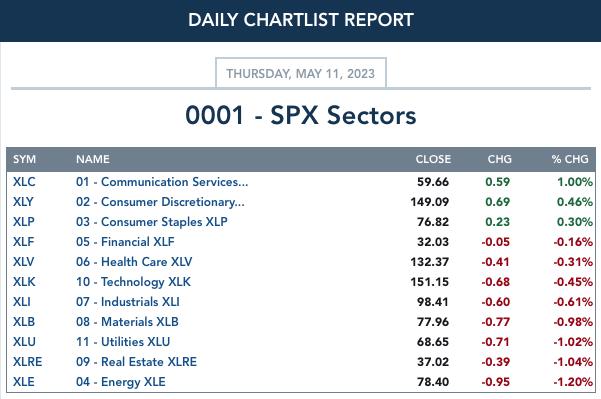The height and width of the screenshot is (399, 601).
Task: Open the 0001 - SPX Sectors title
Action: (300, 115)
